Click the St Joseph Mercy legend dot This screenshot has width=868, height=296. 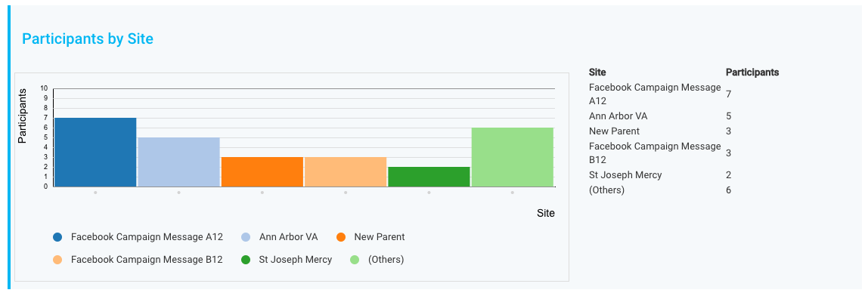click(x=246, y=260)
